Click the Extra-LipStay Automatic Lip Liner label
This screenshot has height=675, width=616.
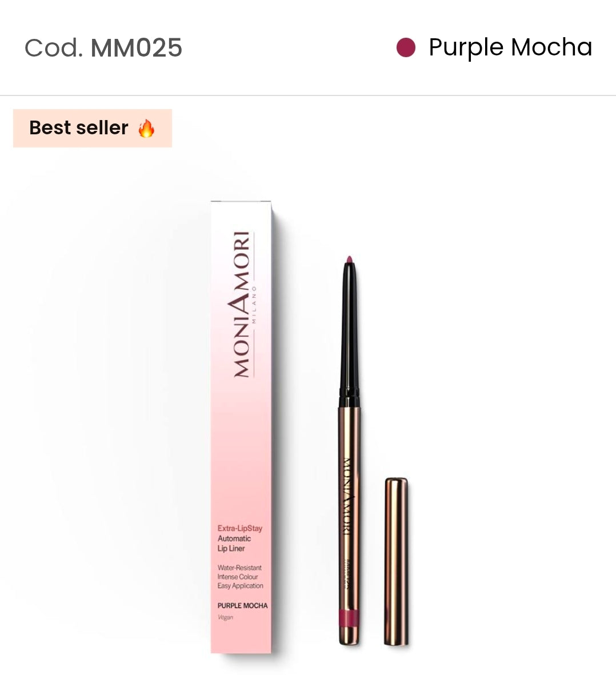coord(240,538)
